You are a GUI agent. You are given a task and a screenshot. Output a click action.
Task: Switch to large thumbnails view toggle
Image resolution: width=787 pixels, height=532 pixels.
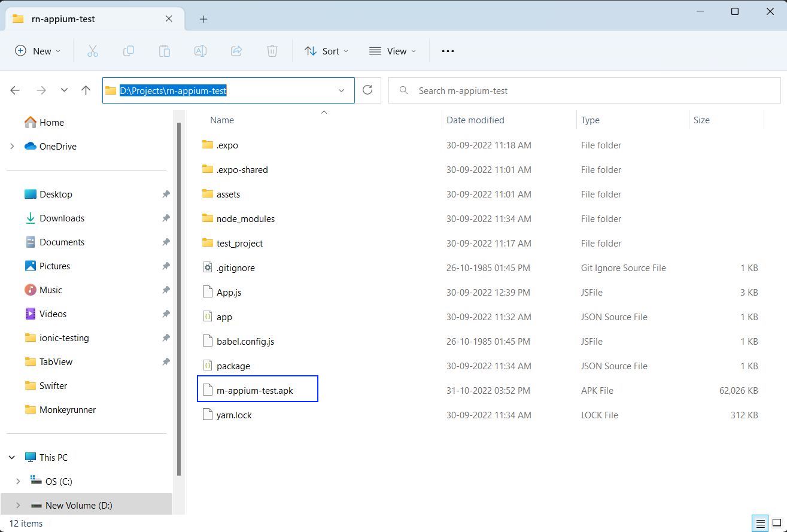[x=776, y=523]
